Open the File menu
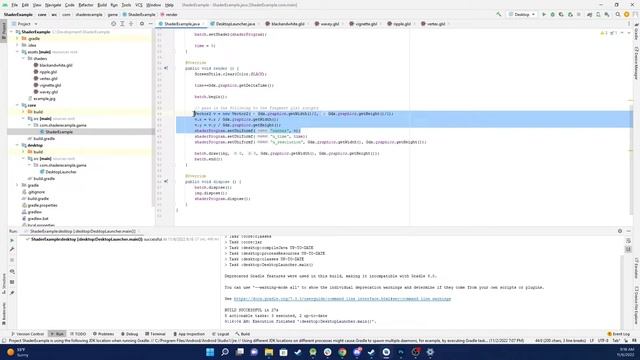This screenshot has width=640, height=360. 15,5
